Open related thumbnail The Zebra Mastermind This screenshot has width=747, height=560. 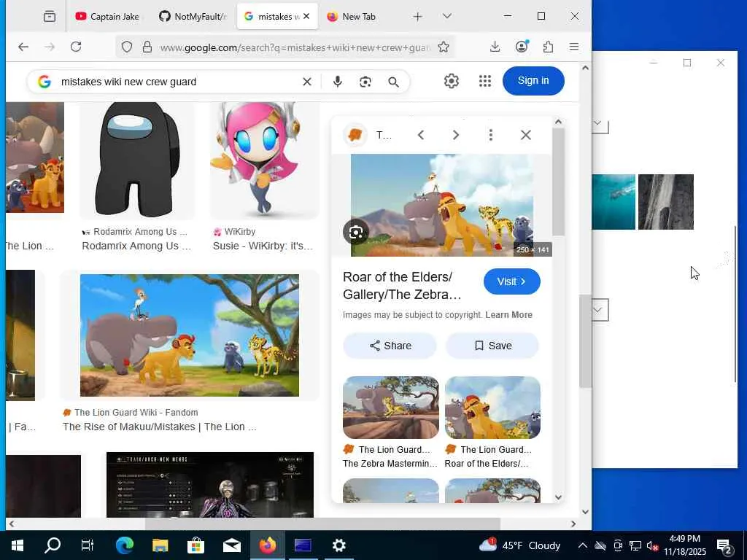[x=391, y=408]
